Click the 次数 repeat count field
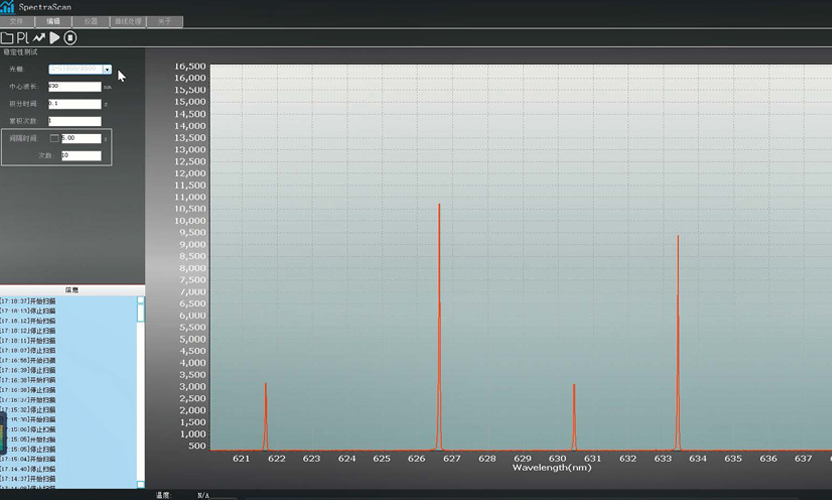Viewport: 832px width, 500px height. coord(80,156)
